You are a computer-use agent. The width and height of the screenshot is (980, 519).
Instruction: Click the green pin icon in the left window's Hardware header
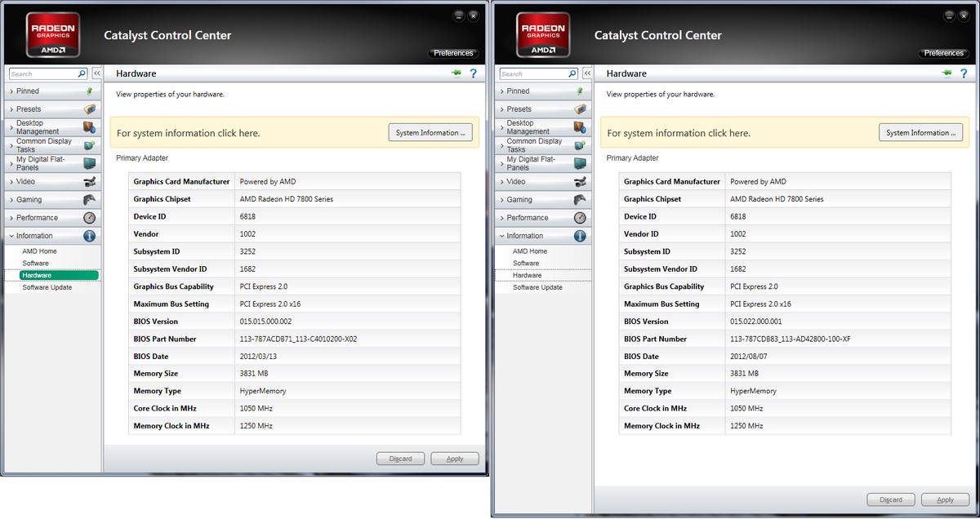pos(456,73)
